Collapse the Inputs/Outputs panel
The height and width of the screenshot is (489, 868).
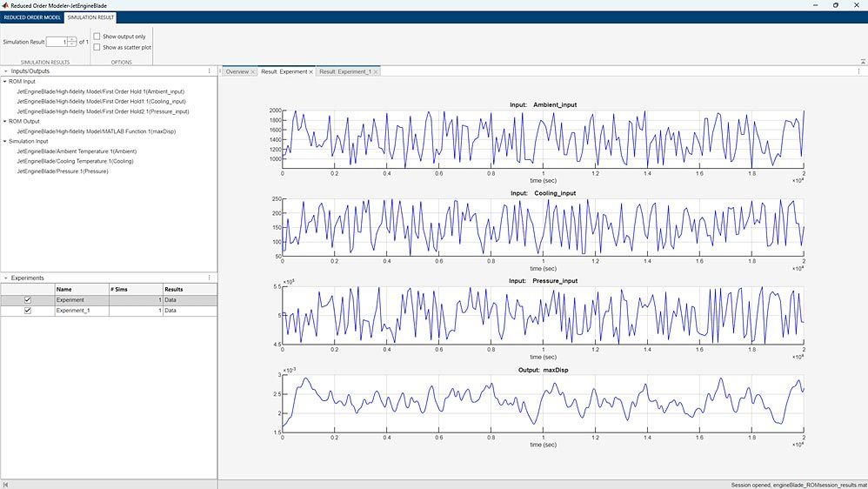5,71
